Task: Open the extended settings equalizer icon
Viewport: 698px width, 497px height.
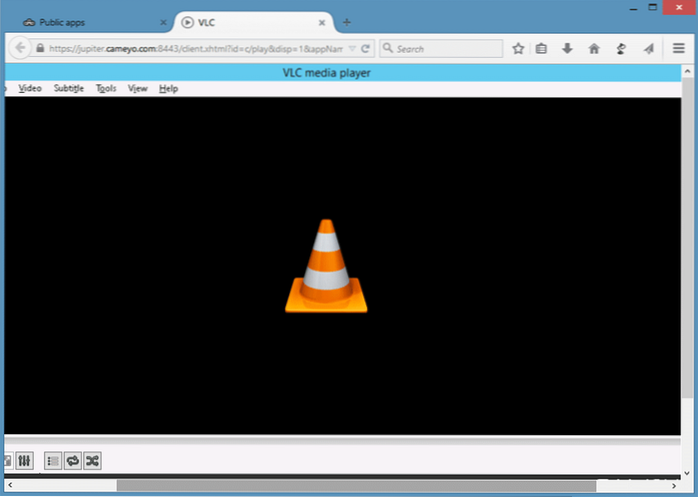Action: 26,461
